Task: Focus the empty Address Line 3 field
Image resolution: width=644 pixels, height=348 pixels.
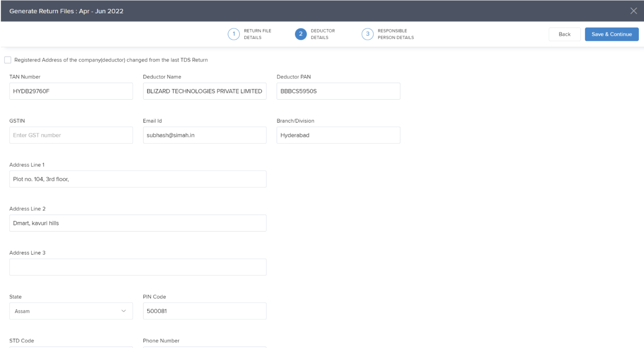Action: [x=138, y=267]
